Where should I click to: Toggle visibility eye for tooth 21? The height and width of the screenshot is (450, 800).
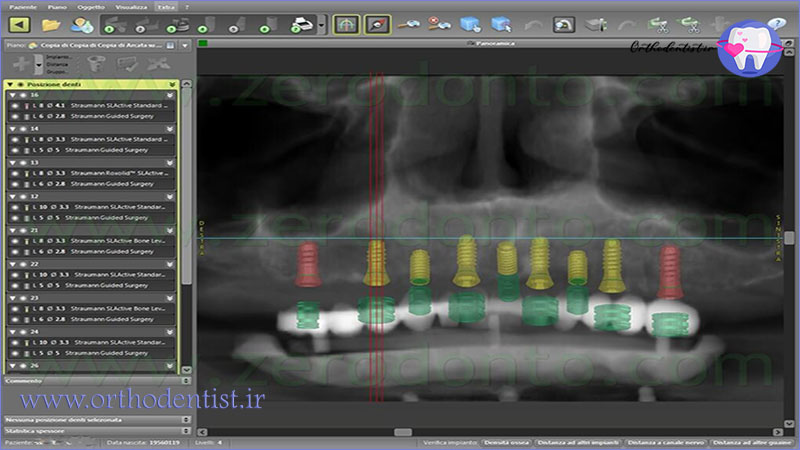23,231
